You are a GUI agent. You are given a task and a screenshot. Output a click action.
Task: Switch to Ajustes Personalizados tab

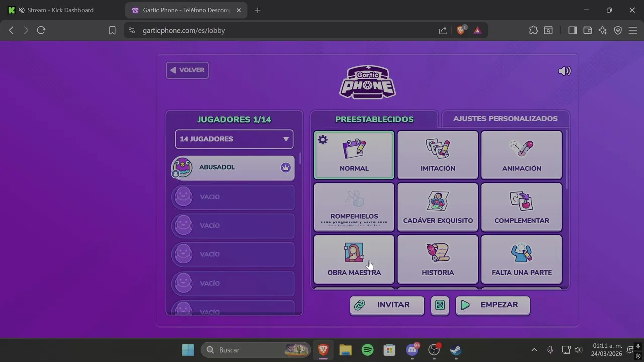[506, 119]
